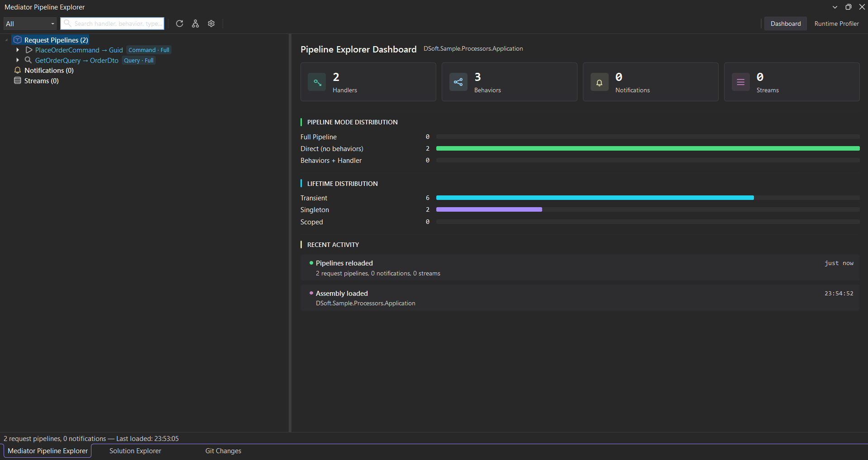Click the just now timestamp
Screen dimensions: 868x460
coord(839,263)
